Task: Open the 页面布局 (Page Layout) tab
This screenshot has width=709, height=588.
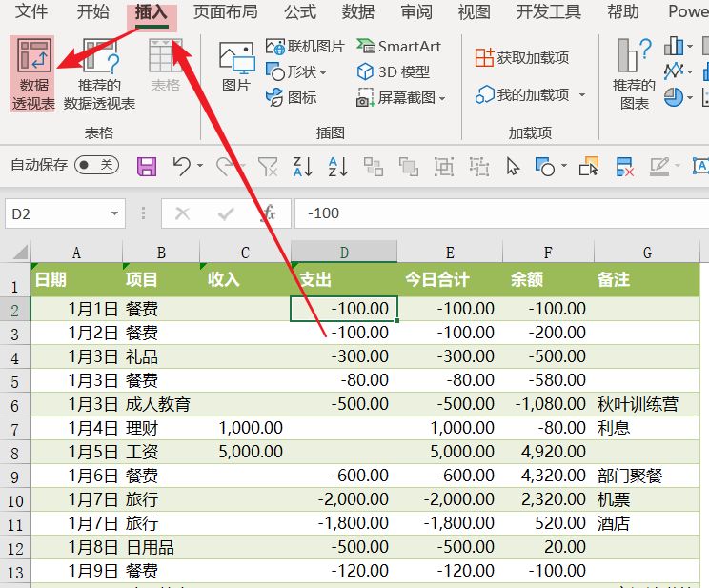Action: (226, 11)
